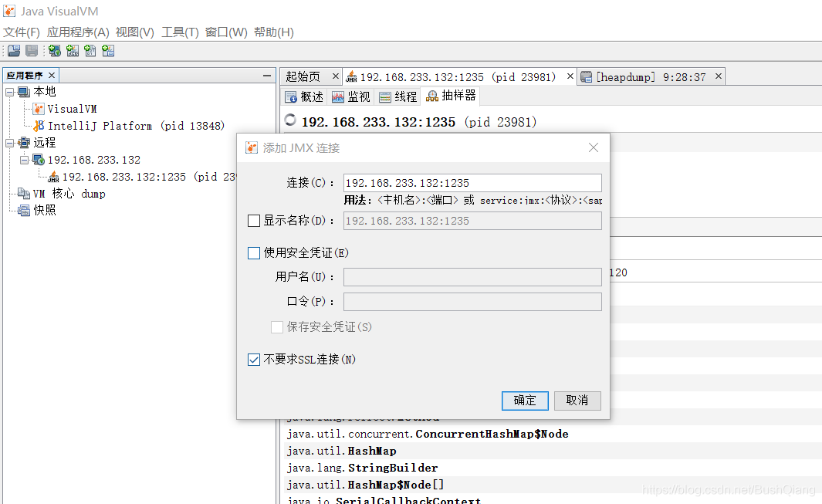Viewport: 822px width, 504px height.
Task: Close the 添加 JMX 连接 dialog
Action: tap(594, 148)
